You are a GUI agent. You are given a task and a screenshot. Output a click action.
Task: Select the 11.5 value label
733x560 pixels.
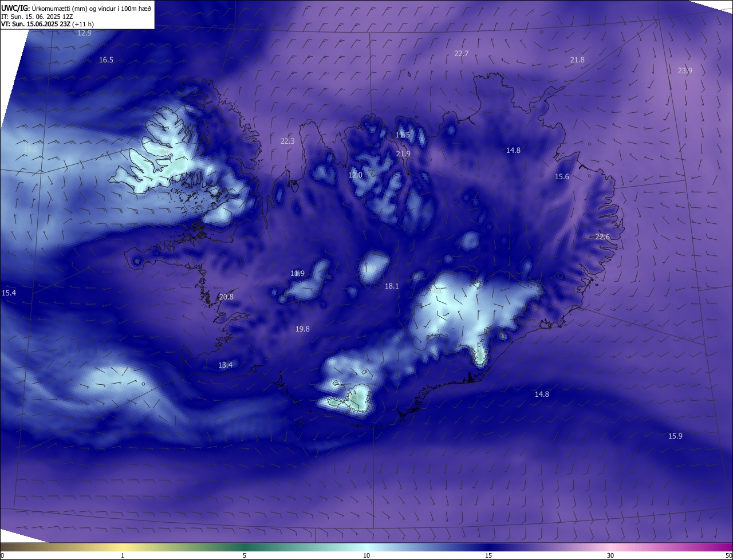pyautogui.click(x=403, y=135)
